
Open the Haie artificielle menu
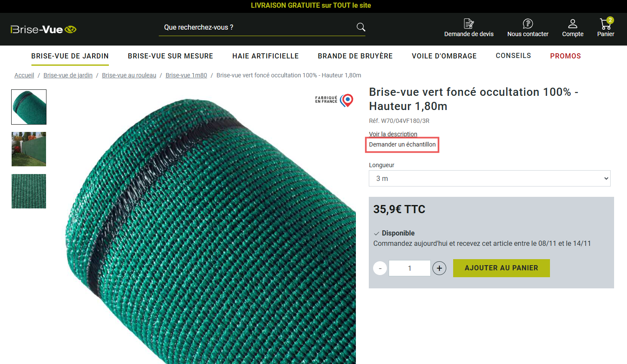click(266, 56)
